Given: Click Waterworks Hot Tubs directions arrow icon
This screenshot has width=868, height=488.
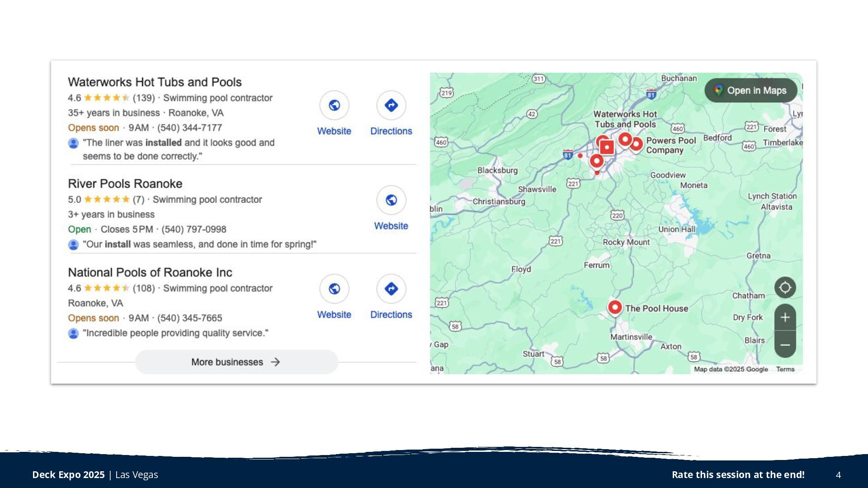Looking at the screenshot, I should click(x=391, y=105).
